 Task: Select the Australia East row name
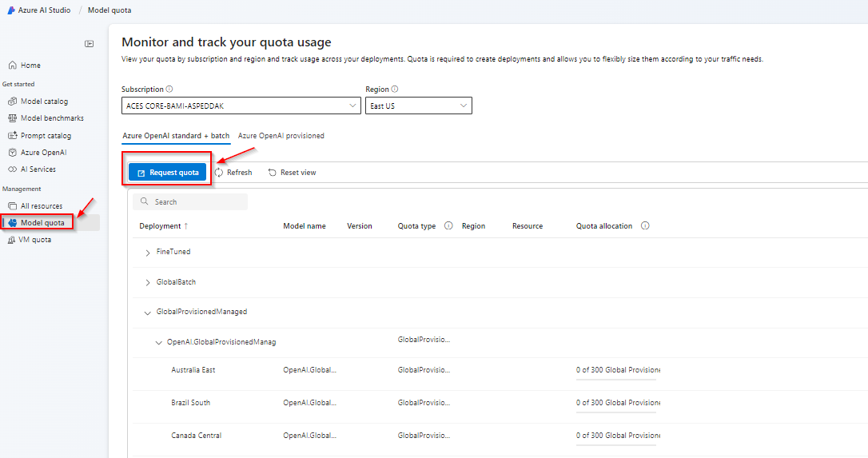tap(193, 370)
